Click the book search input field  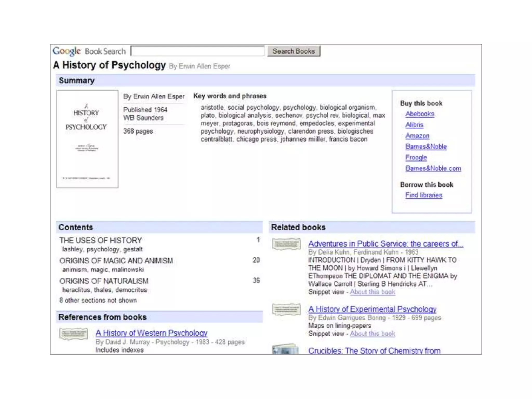[x=197, y=51]
